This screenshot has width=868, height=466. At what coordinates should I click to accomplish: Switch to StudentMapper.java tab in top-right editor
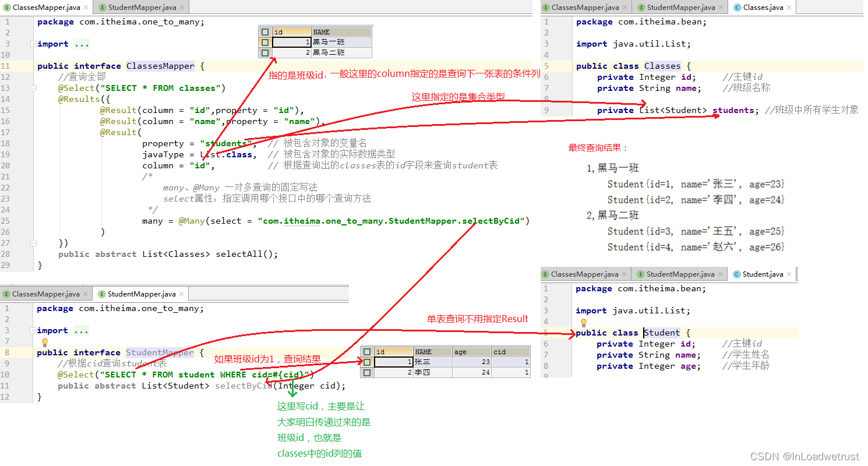click(x=680, y=8)
